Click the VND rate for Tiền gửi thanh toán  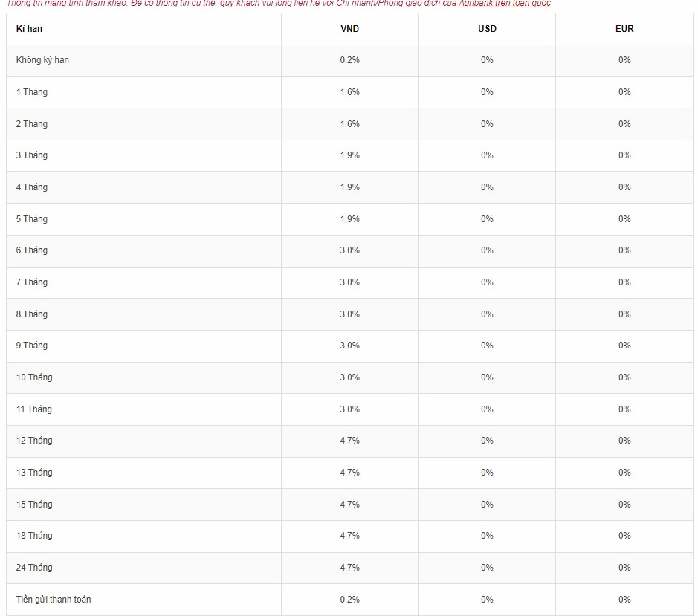tap(349, 600)
